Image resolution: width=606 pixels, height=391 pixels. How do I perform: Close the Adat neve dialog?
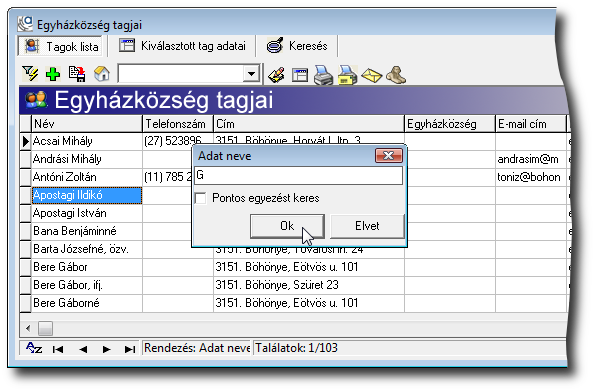[x=388, y=155]
